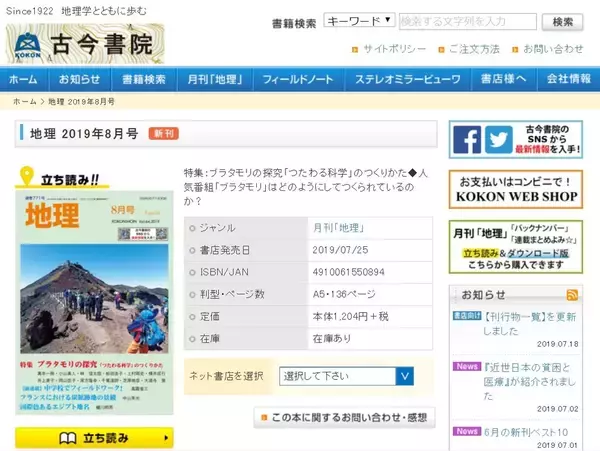The image size is (600, 451).
Task: Click the ホーム breadcrumb link
Action: (25, 102)
